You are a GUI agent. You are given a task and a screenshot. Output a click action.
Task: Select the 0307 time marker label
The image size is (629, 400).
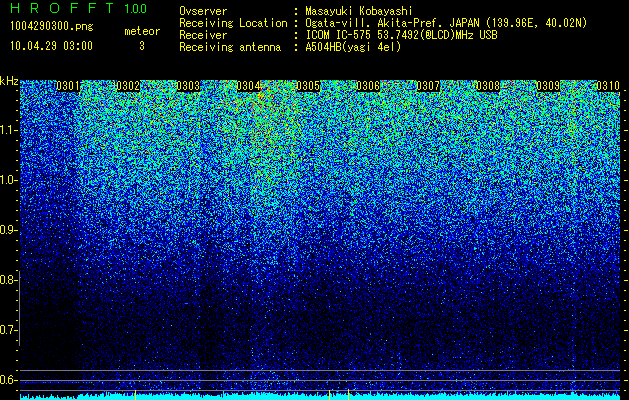pyautogui.click(x=428, y=86)
